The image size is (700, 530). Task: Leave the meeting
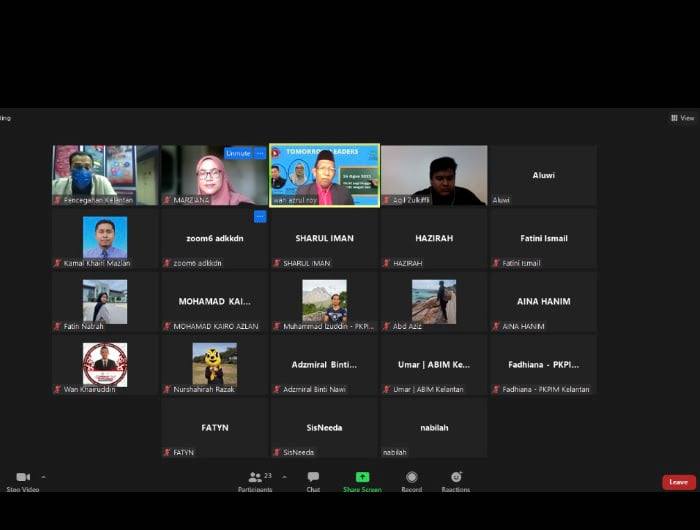click(678, 482)
